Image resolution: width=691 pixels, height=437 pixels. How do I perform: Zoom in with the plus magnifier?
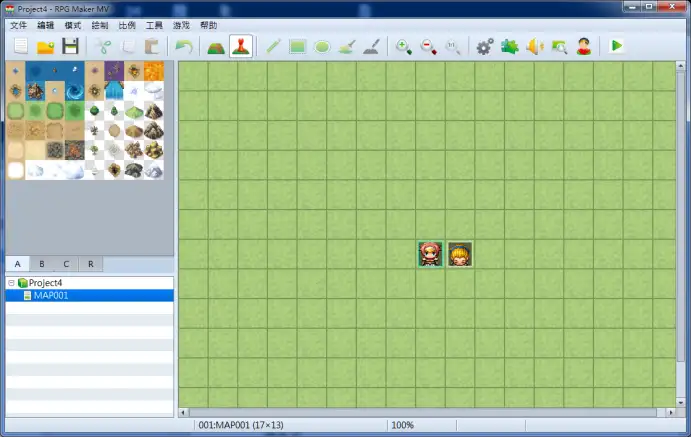pos(403,46)
